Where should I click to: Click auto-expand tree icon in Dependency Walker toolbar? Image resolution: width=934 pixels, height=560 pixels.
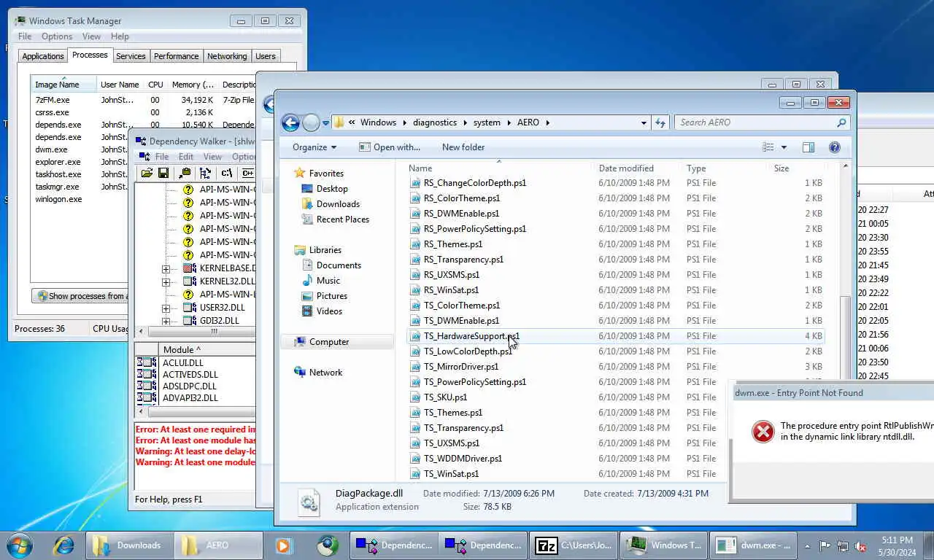(x=205, y=173)
